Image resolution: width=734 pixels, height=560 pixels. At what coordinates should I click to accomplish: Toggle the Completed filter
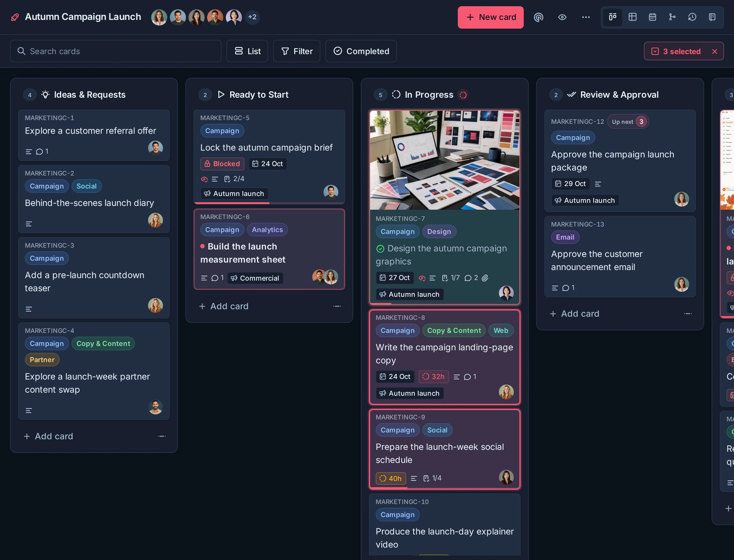pos(361,51)
